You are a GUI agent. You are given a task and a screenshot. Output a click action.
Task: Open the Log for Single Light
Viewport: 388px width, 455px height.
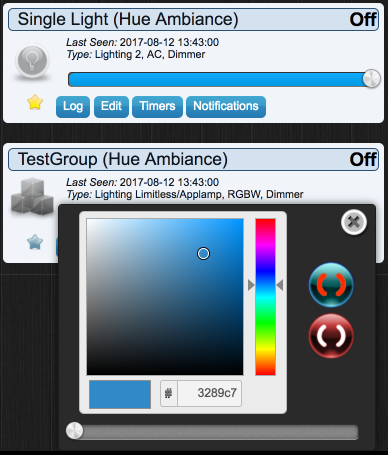point(73,107)
